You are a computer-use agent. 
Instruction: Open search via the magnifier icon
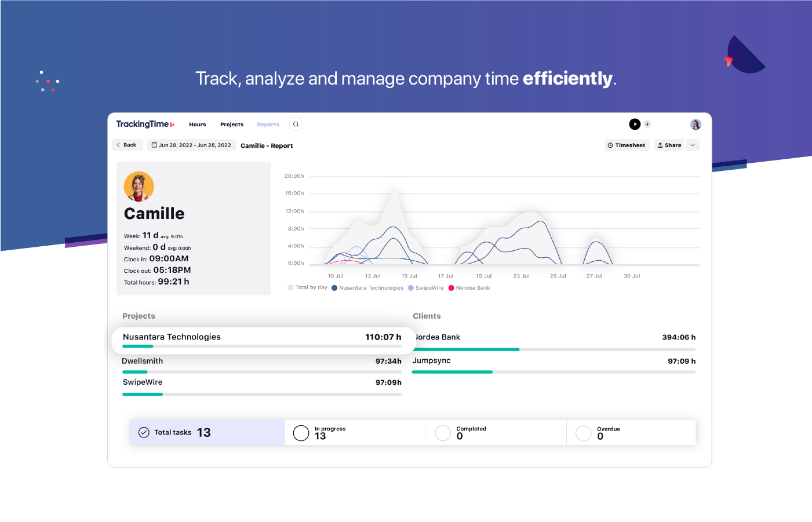coord(296,124)
